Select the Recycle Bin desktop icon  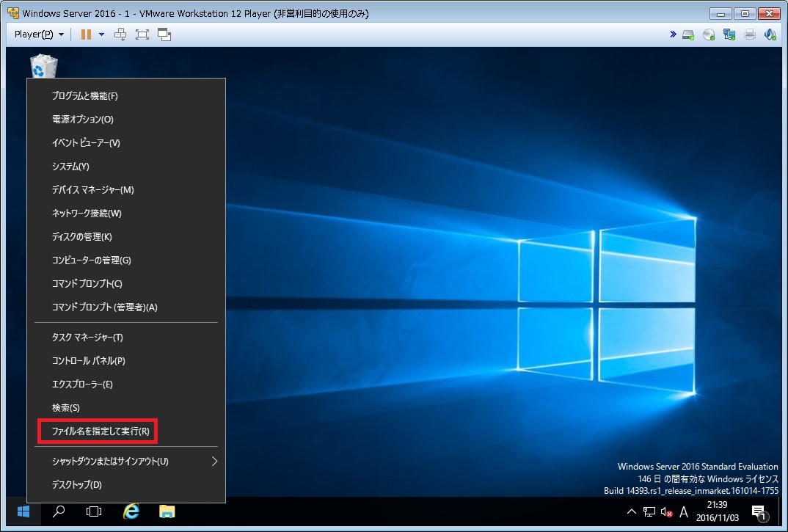click(44, 66)
